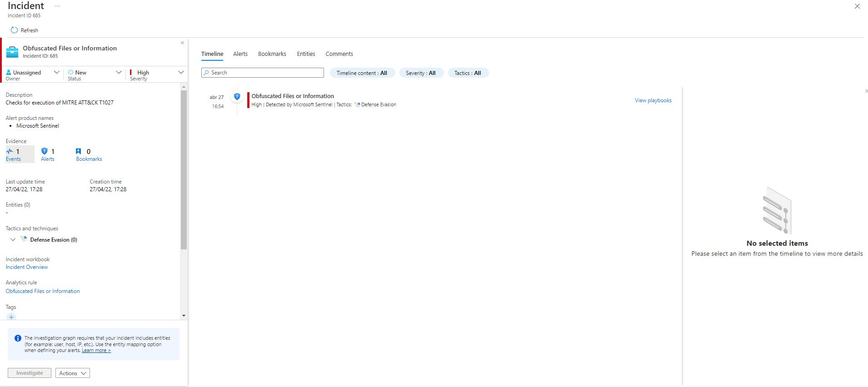Click the timeline alert shield icon
Image resolution: width=868 pixels, height=387 pixels.
tap(237, 96)
